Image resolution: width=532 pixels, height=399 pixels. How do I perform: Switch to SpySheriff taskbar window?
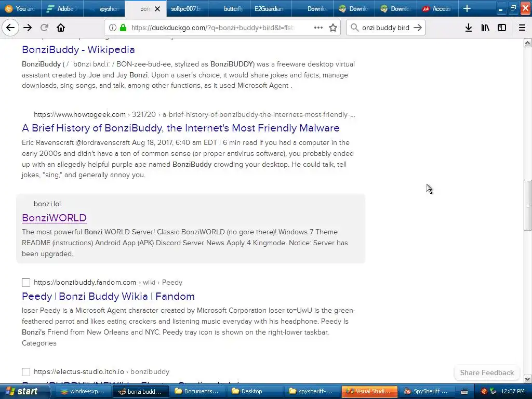(427, 391)
